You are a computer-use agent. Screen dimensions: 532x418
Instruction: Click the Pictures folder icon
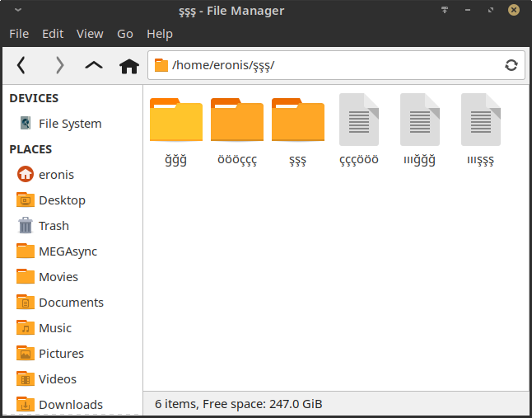26,353
